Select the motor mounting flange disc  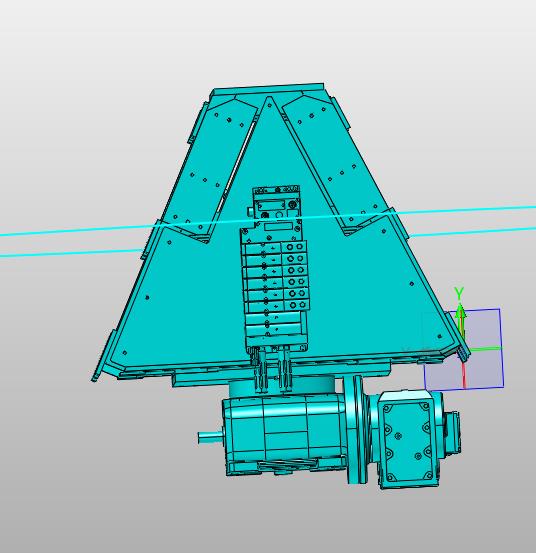(356, 429)
